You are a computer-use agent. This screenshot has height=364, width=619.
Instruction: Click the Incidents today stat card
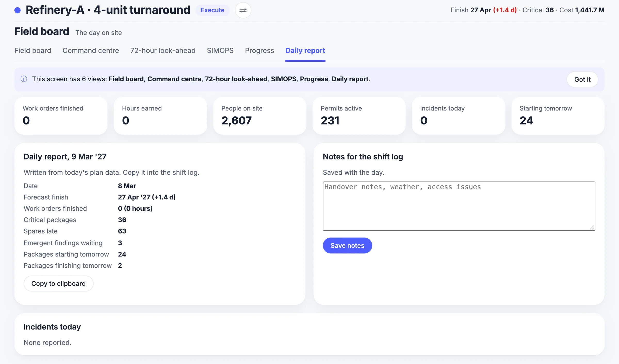pos(458,116)
